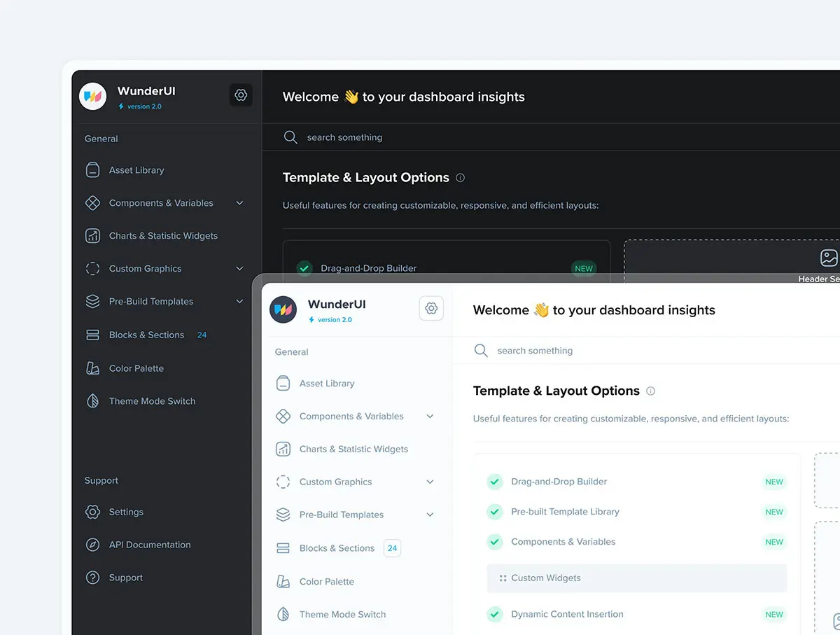Expand Components & Variables in the dark sidebar
The image size is (840, 635).
239,203
